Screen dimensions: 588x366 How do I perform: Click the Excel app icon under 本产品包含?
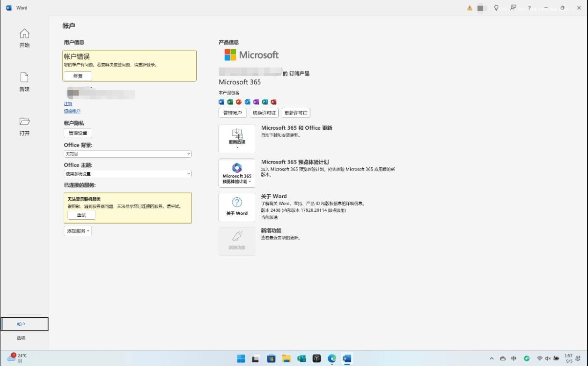tap(230, 102)
